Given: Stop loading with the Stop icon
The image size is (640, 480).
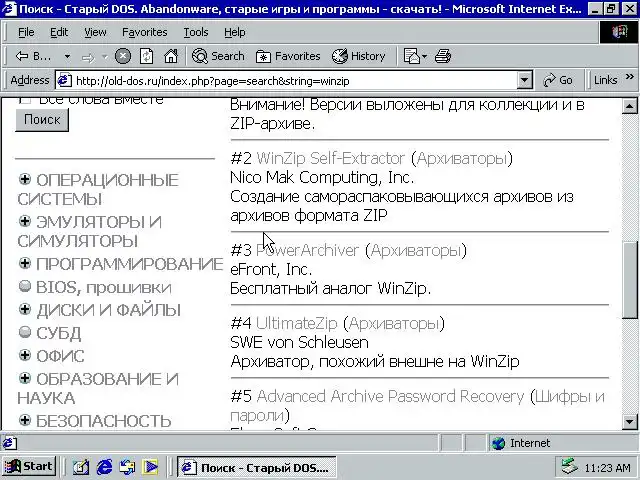Looking at the screenshot, I should 122,56.
